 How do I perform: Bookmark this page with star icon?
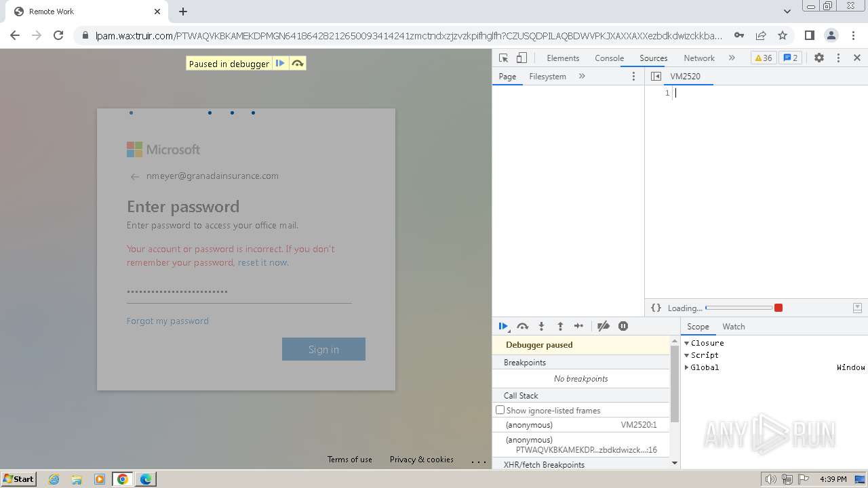[783, 35]
